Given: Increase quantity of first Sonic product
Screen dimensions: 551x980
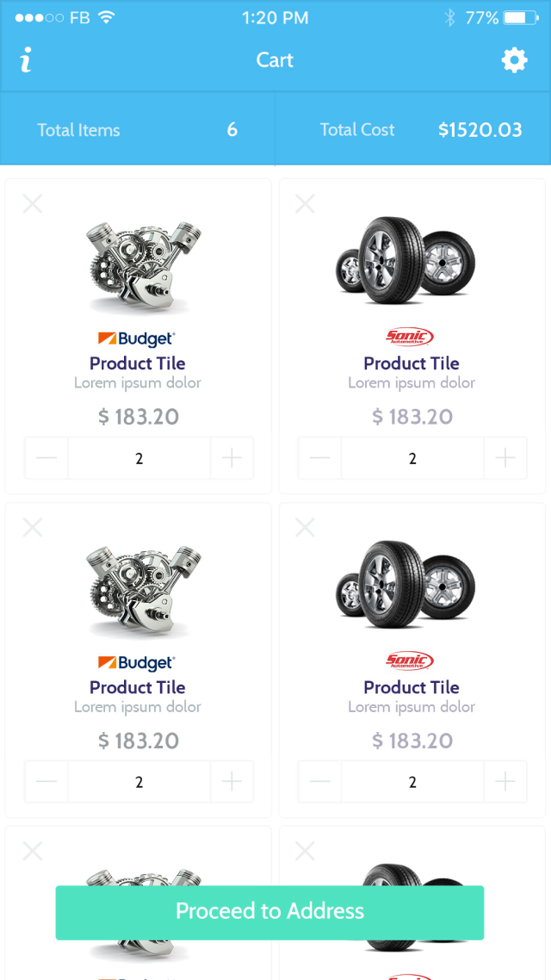Looking at the screenshot, I should pos(505,458).
